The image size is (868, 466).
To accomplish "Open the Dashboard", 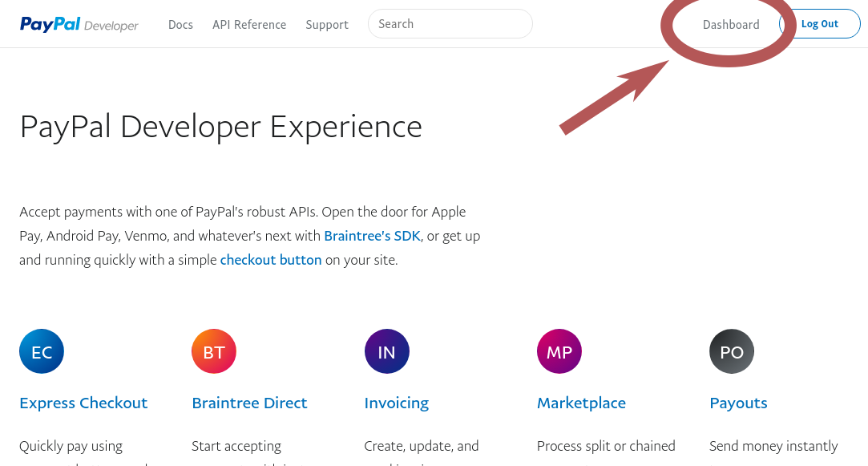I will tap(731, 25).
